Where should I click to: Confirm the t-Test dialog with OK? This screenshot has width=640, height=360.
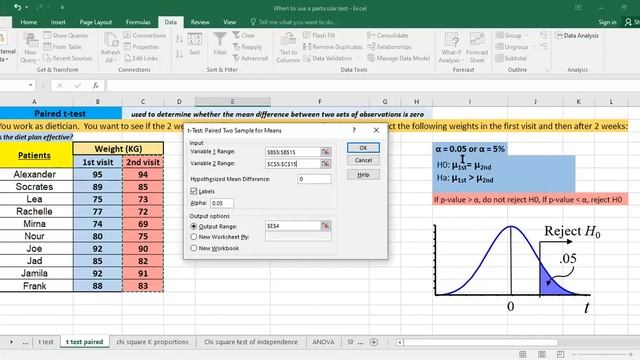[363, 148]
